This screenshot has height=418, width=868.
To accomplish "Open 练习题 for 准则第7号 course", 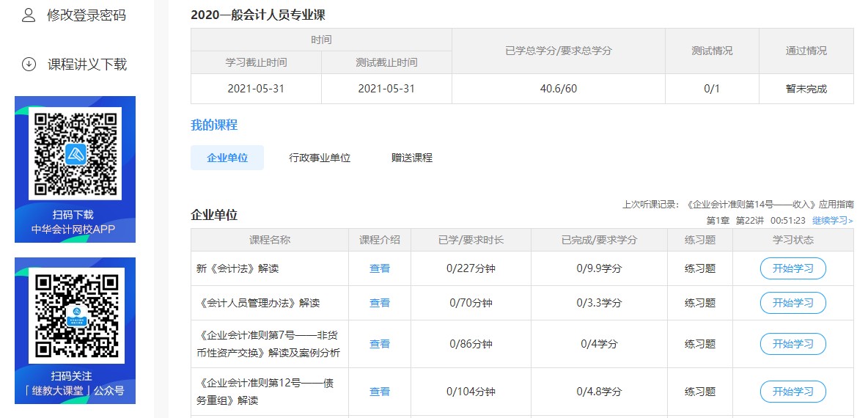I will tap(699, 344).
